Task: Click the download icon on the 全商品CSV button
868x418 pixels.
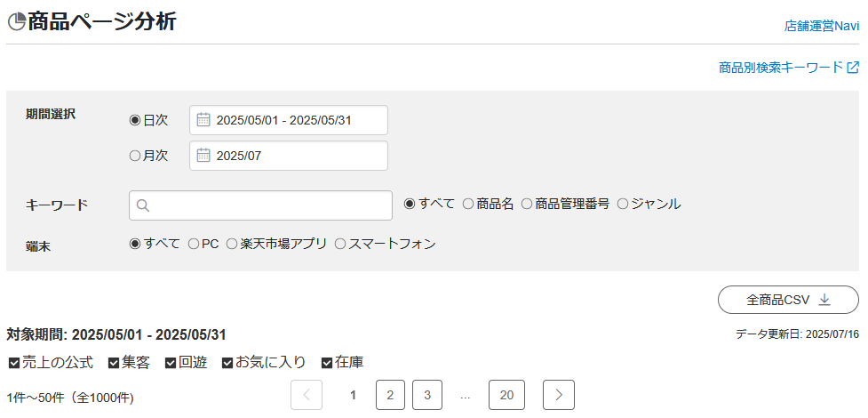Action: point(824,300)
